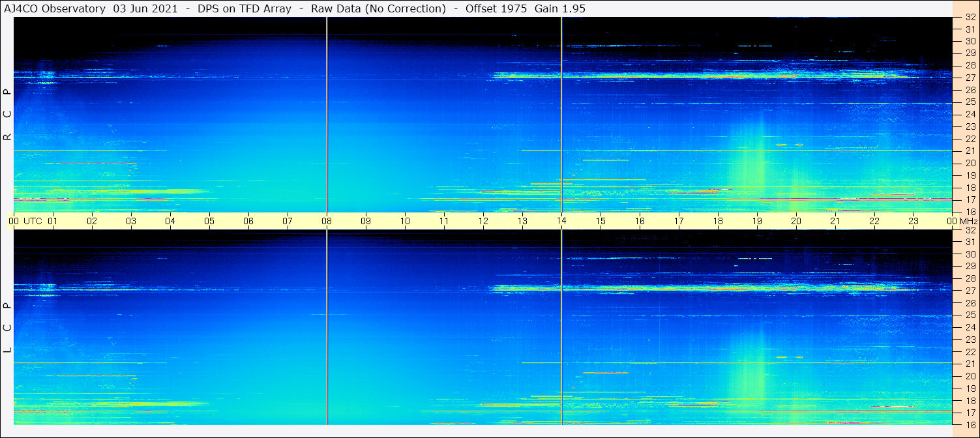980x438 pixels.
Task: Select the 18 hour tick label on time axis
Action: [718, 221]
